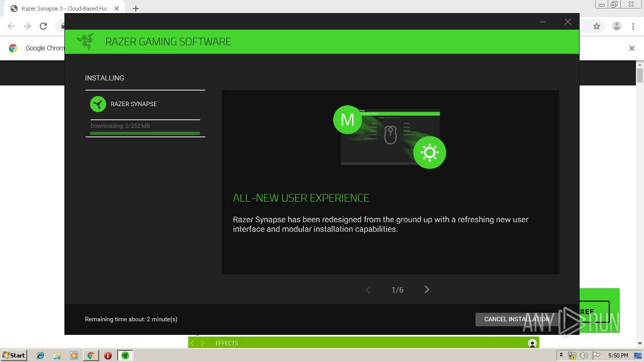Viewport: 644px width, 362px height.
Task: Go to previous slide with left chevron
Action: point(368,290)
